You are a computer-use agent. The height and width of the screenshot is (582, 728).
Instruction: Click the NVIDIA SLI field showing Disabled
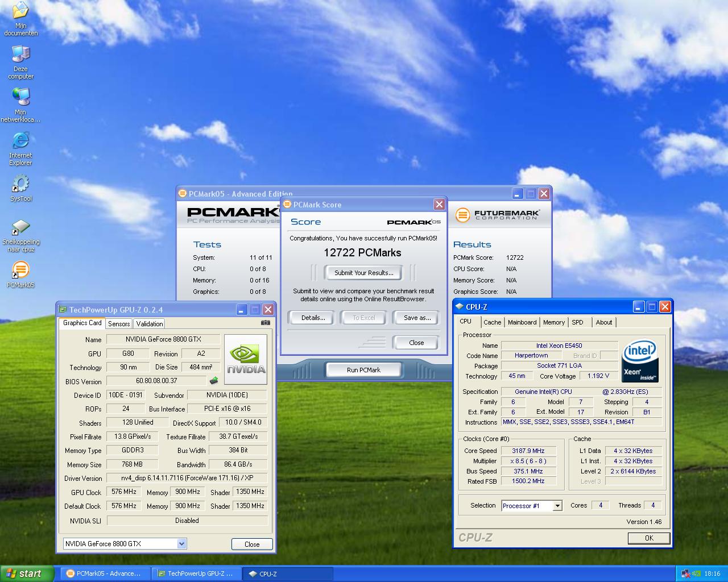point(187,520)
